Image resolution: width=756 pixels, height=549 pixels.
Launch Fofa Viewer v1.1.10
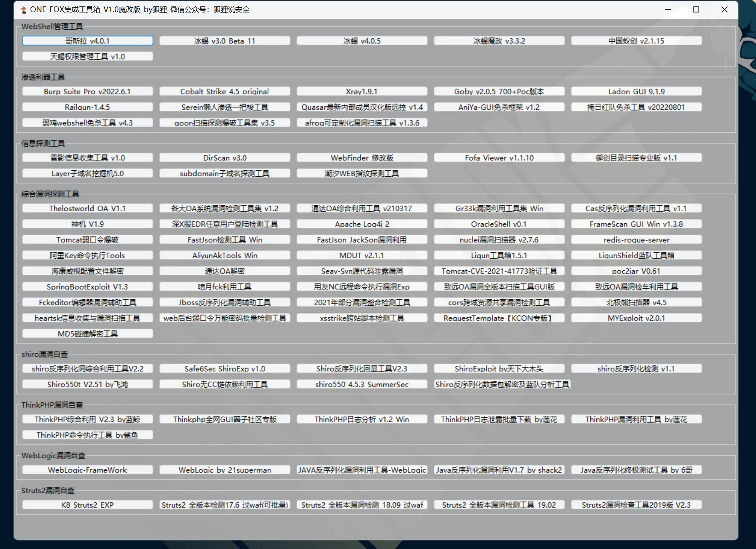click(499, 158)
